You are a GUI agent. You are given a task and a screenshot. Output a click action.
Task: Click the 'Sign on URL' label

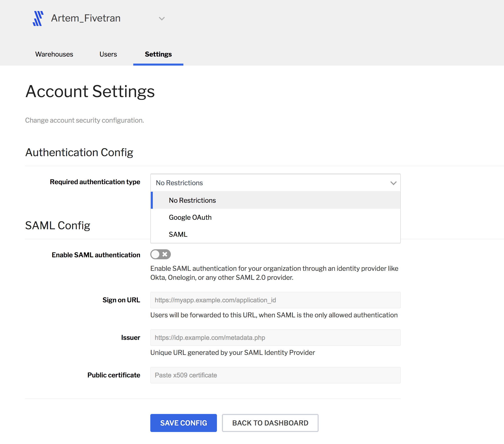(121, 300)
